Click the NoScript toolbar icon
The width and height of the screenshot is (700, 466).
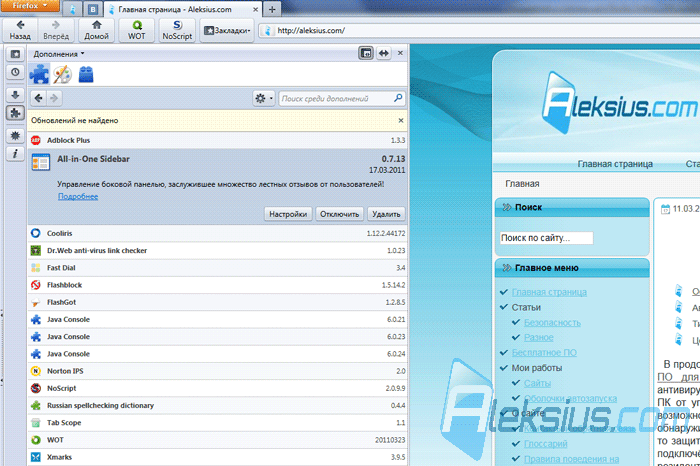coord(177,30)
